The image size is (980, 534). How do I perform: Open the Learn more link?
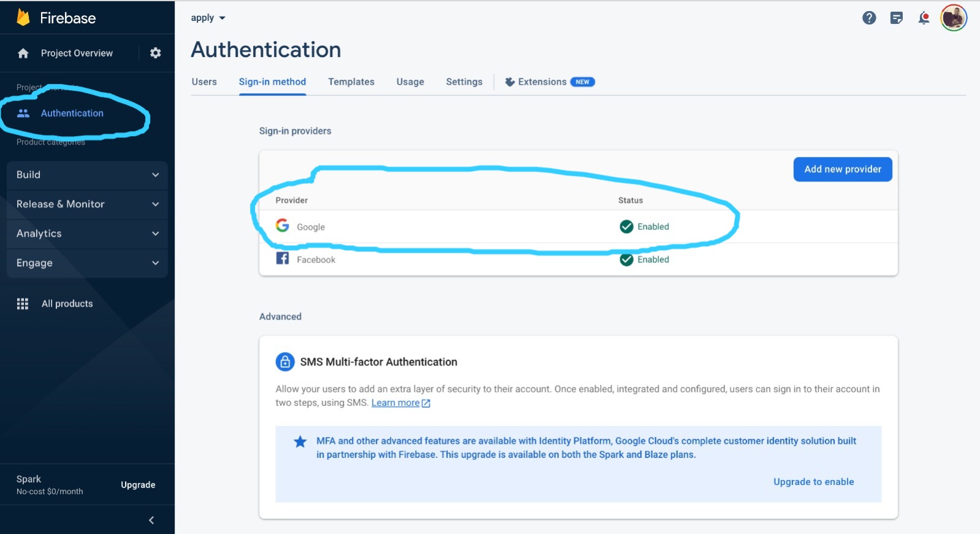pos(395,403)
